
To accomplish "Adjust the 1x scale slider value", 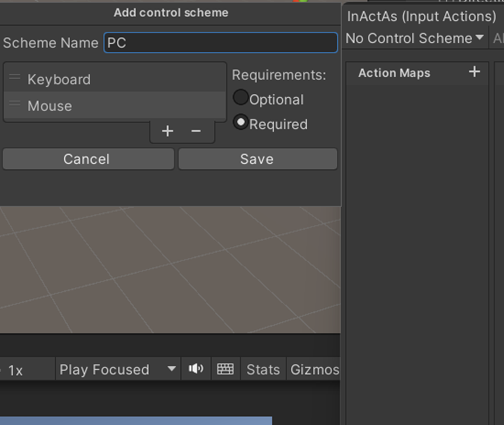I will [15, 370].
